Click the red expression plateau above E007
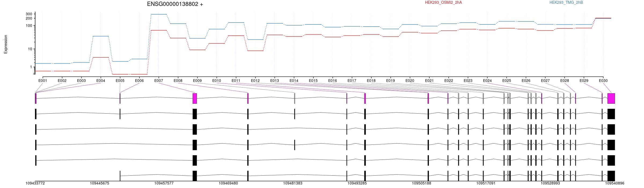 (159, 30)
